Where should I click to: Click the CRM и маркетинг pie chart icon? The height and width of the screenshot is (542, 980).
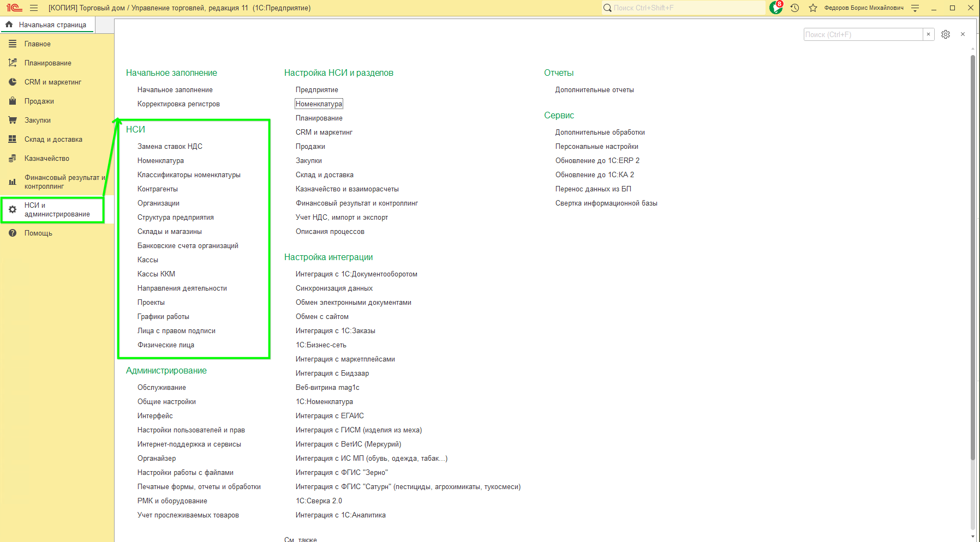[13, 82]
